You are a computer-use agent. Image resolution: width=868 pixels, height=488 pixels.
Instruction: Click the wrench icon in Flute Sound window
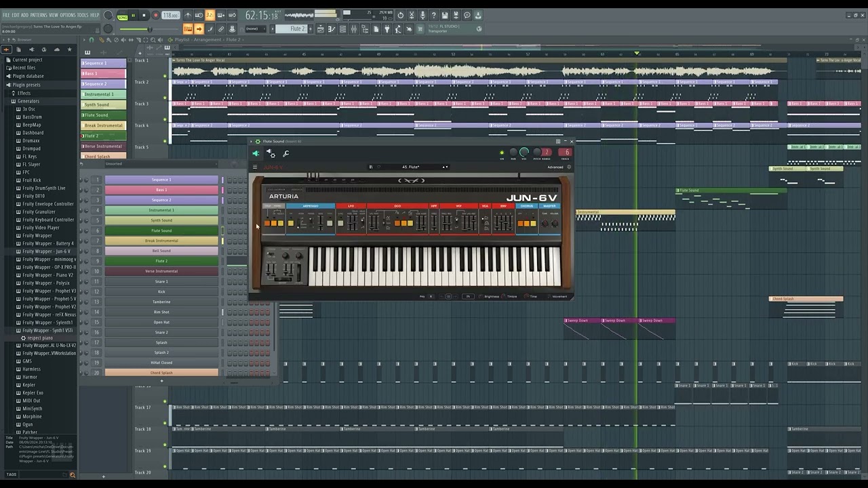pos(285,154)
